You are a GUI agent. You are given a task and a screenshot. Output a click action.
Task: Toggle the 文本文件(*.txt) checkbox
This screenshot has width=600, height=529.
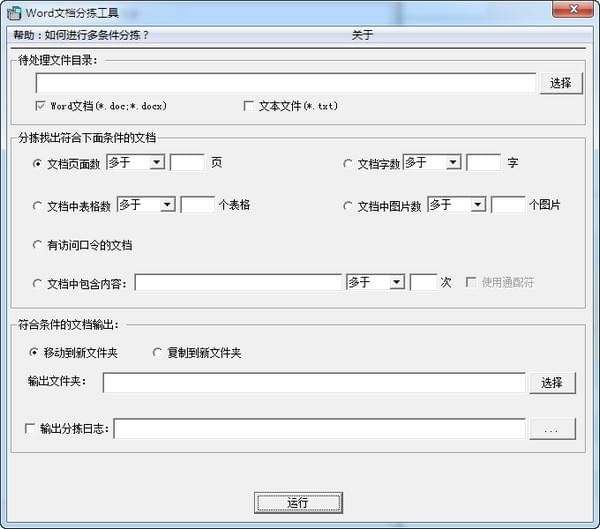(249, 105)
